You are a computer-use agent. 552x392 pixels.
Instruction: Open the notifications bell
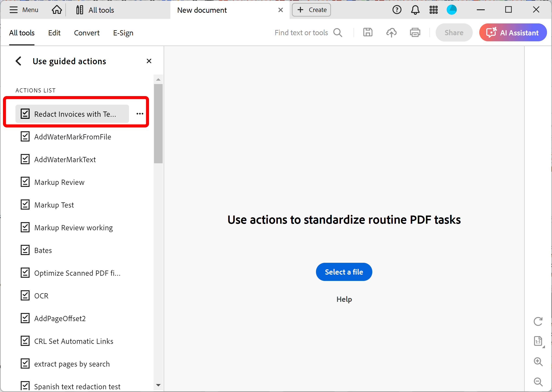[415, 10]
